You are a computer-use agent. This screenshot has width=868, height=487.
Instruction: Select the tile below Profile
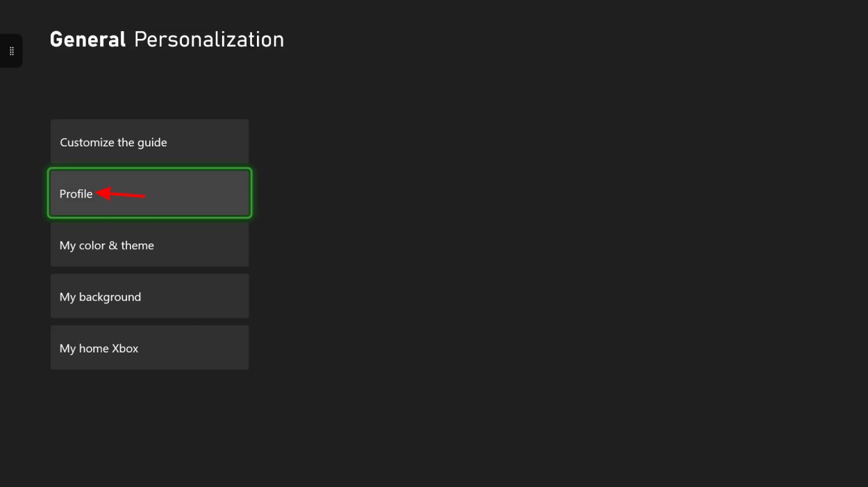[x=149, y=245]
